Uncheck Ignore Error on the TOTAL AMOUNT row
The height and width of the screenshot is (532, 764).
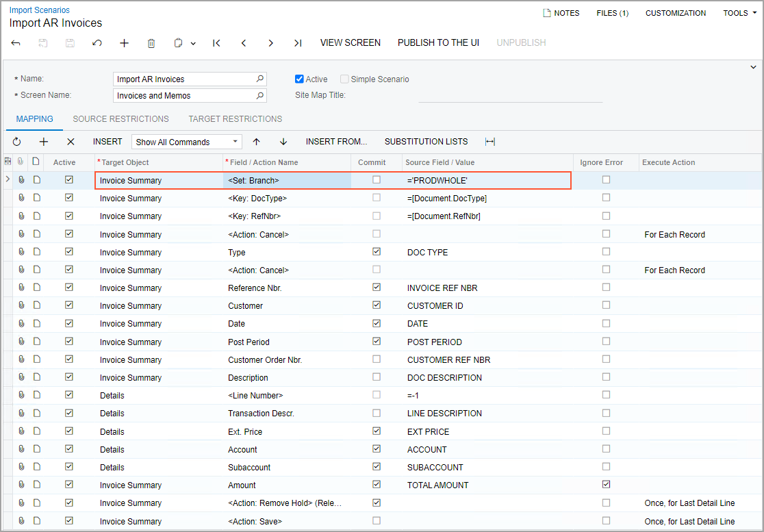(605, 485)
